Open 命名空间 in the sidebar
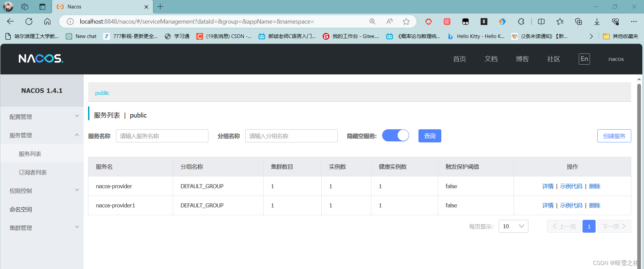The height and width of the screenshot is (269, 644). (42, 209)
